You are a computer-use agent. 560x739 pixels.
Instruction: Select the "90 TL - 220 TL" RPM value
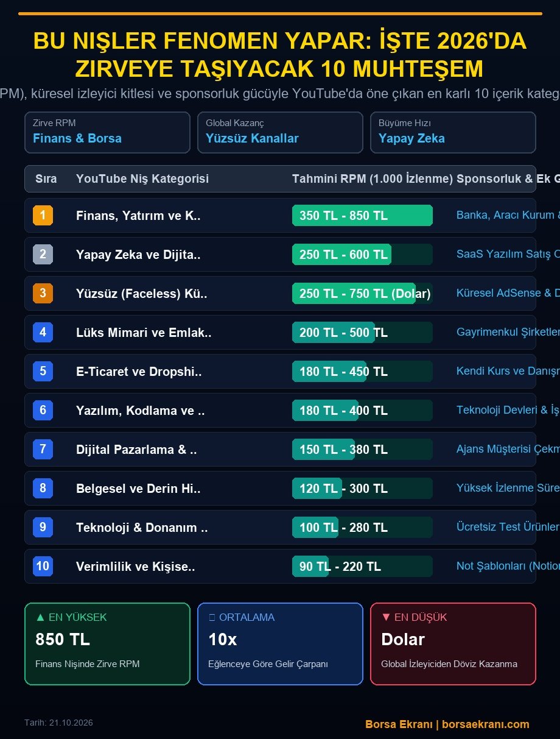pos(340,567)
